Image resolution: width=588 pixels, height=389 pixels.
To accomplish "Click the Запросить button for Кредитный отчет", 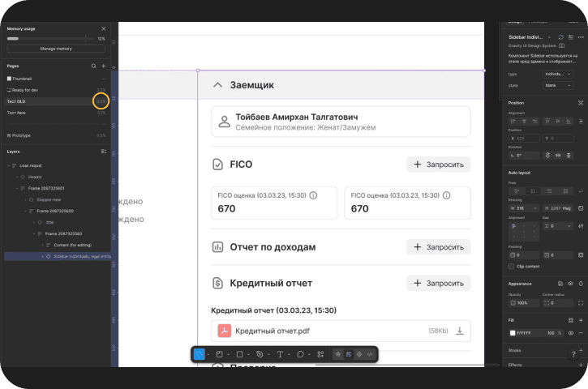I will (439, 284).
